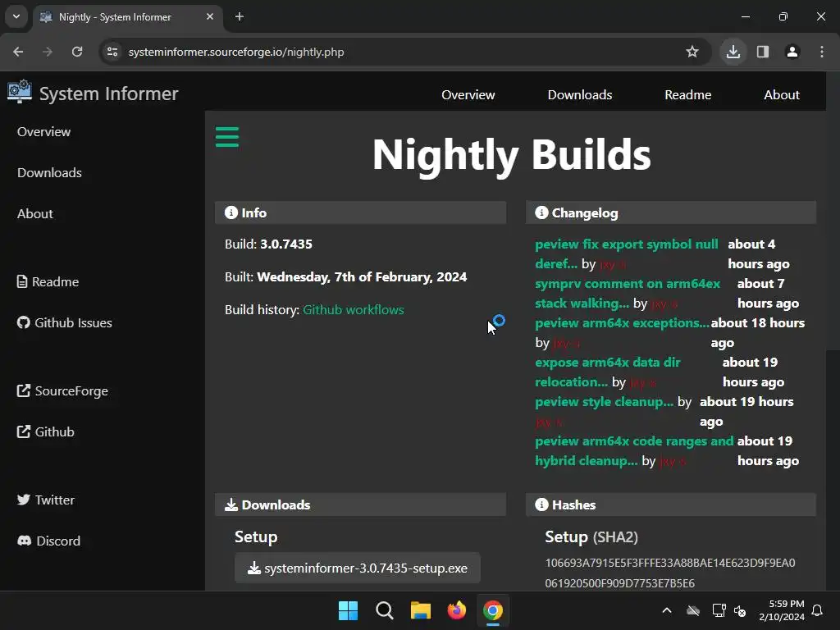
Task: Show hidden system tray icons
Action: click(667, 610)
